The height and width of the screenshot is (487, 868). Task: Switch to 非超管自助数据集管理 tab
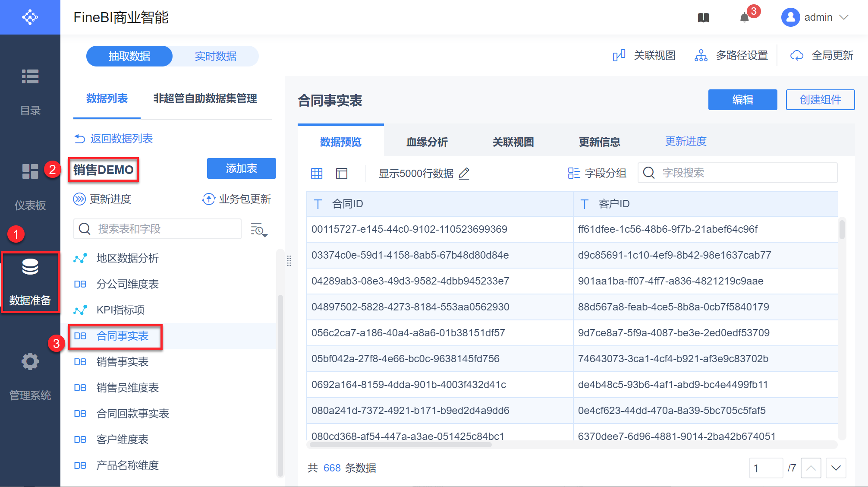205,99
